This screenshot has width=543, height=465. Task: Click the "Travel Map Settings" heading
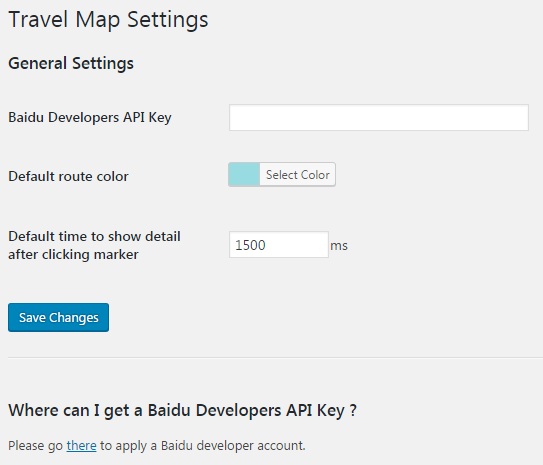tap(108, 19)
